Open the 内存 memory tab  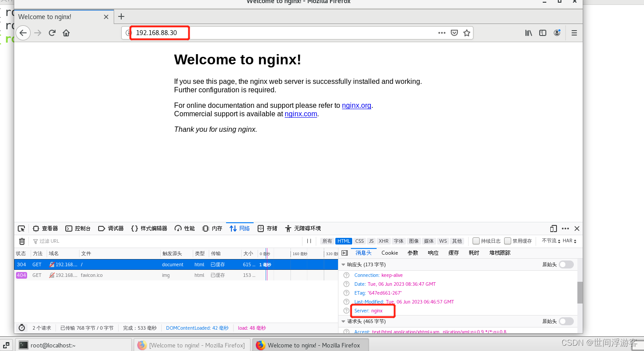tap(212, 229)
